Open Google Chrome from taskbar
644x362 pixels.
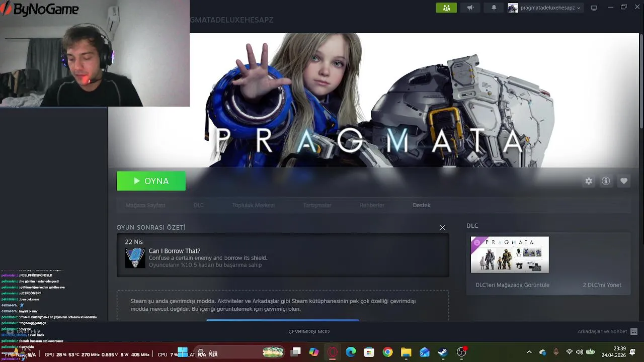[x=387, y=352]
